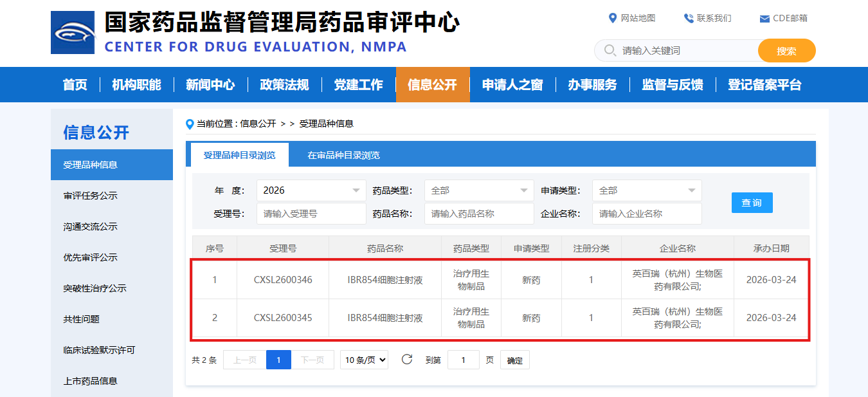Open CDE邮箱 via the envelope icon
This screenshot has width=868, height=397.
click(764, 18)
